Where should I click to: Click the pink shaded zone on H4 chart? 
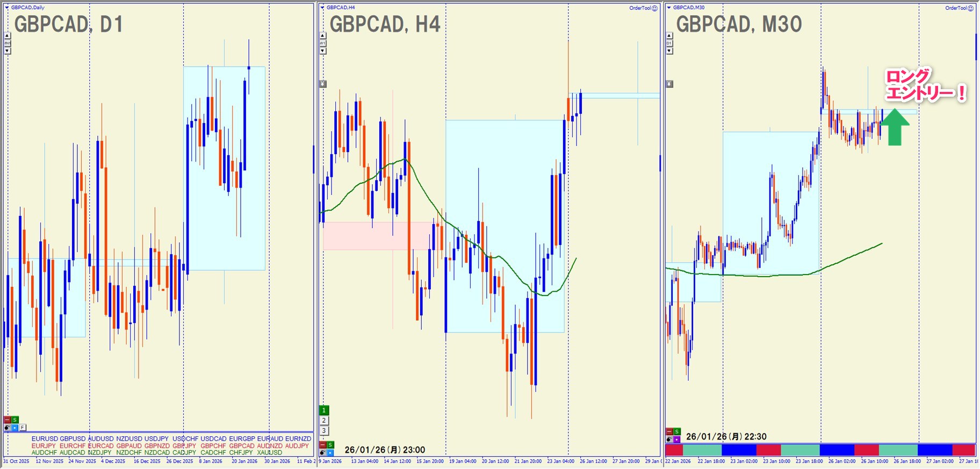coord(376,236)
